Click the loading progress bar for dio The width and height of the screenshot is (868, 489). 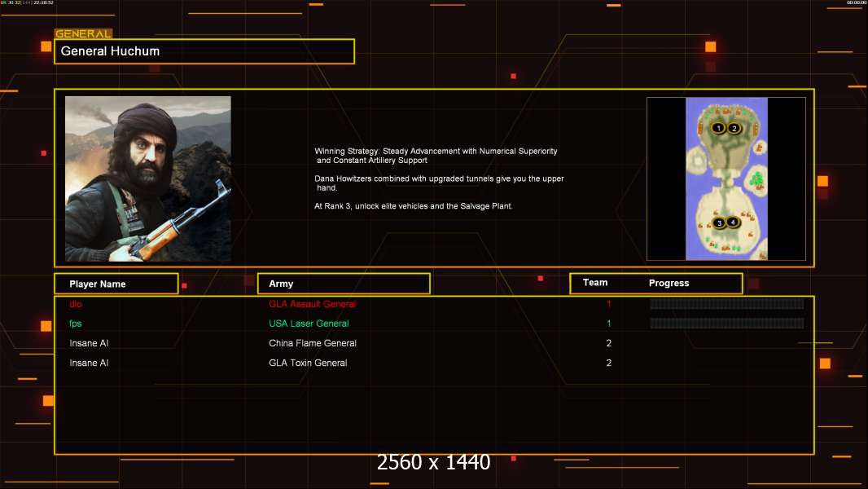point(727,303)
